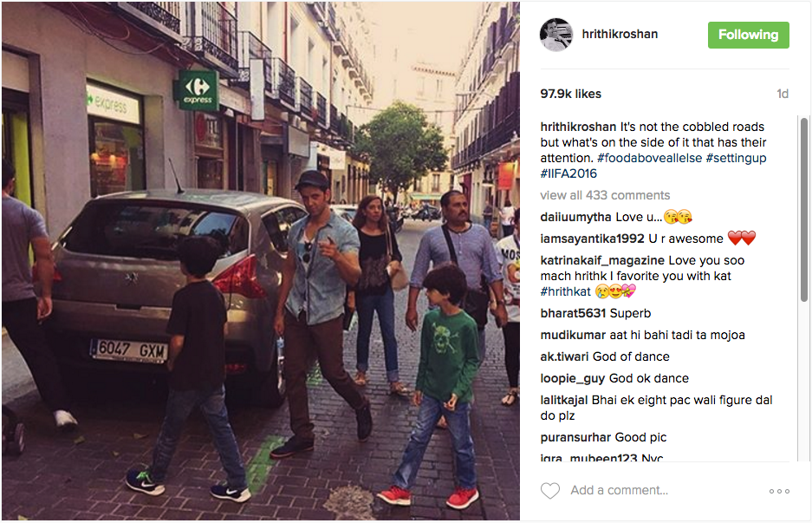Open hrithikroshan profile avatar picture
Screen dimensions: 812x523
coord(556,35)
